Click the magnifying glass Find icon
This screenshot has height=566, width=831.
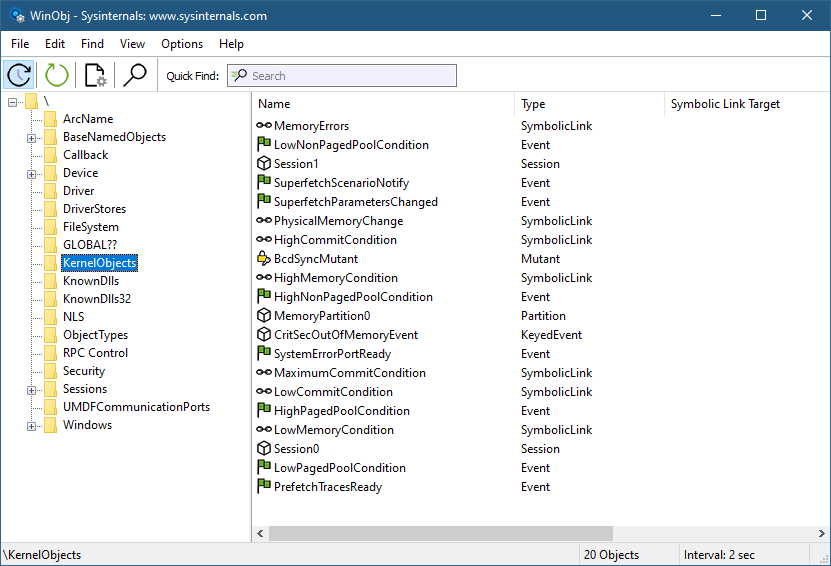click(x=134, y=75)
